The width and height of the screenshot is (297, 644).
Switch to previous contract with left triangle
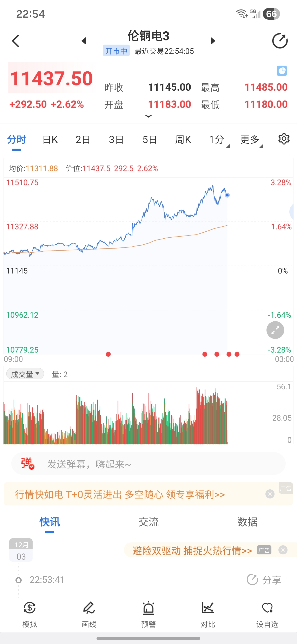(x=84, y=41)
